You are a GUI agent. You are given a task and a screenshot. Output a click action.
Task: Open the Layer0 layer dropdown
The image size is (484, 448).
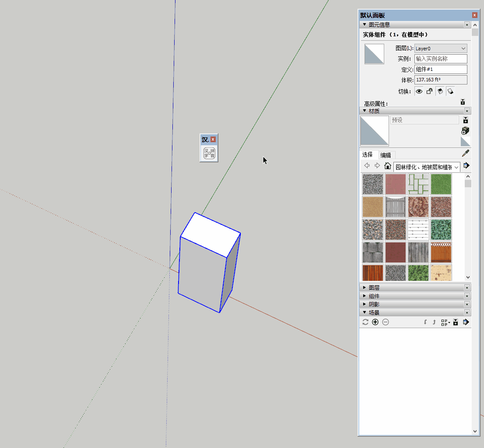(441, 49)
